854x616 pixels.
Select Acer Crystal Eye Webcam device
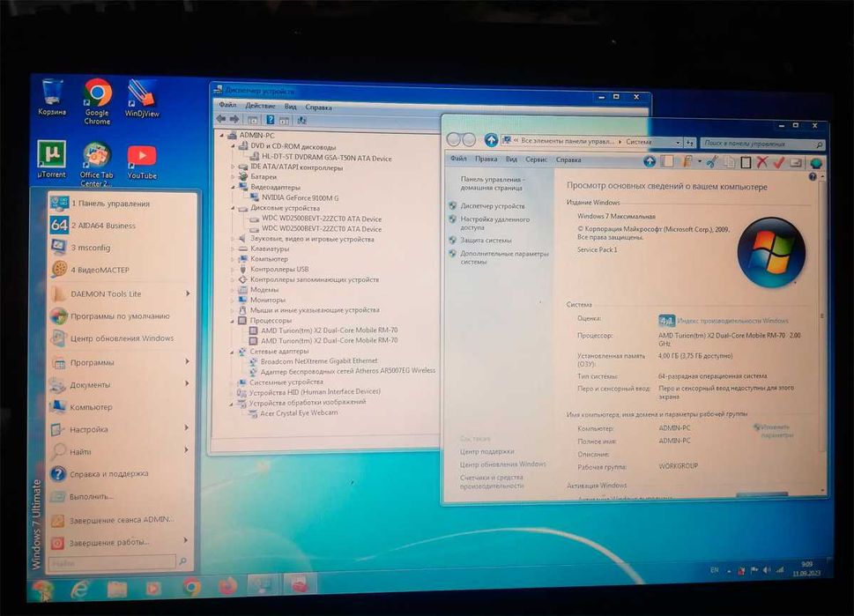coord(299,413)
